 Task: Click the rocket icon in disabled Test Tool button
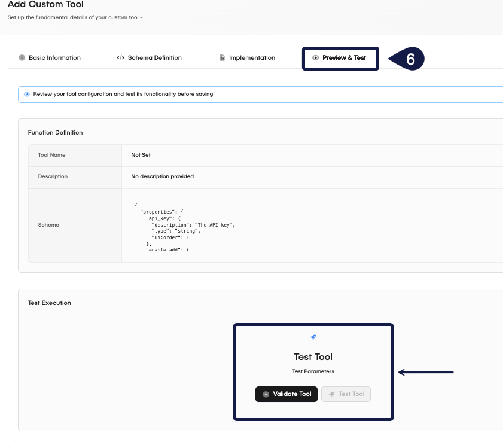tap(331, 394)
